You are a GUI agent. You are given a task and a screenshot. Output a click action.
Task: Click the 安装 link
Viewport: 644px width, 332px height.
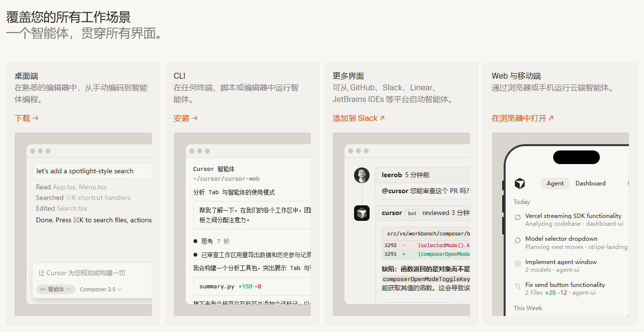coord(186,118)
